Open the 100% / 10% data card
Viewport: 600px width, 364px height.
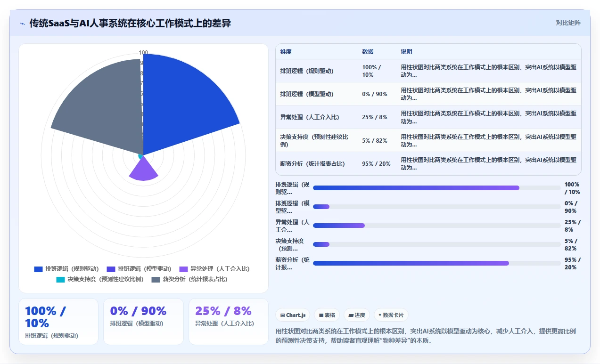[58, 322]
